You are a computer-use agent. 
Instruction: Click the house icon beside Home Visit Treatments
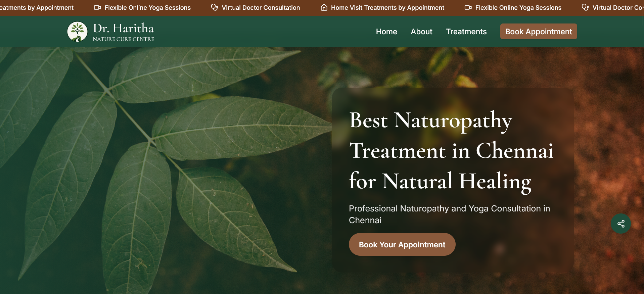(324, 7)
